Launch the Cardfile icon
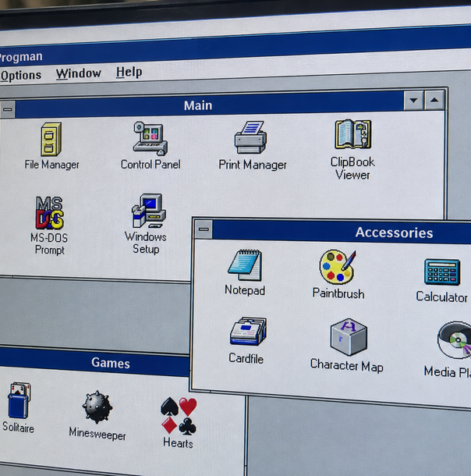This screenshot has height=476, width=471. pyautogui.click(x=248, y=331)
